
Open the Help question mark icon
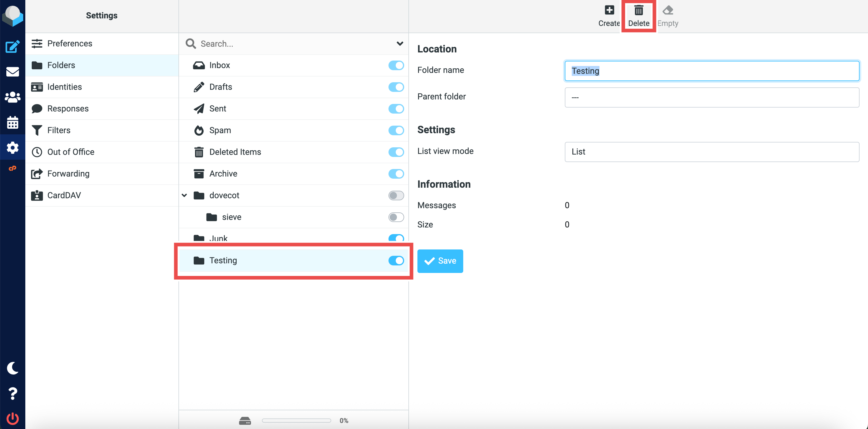click(12, 393)
